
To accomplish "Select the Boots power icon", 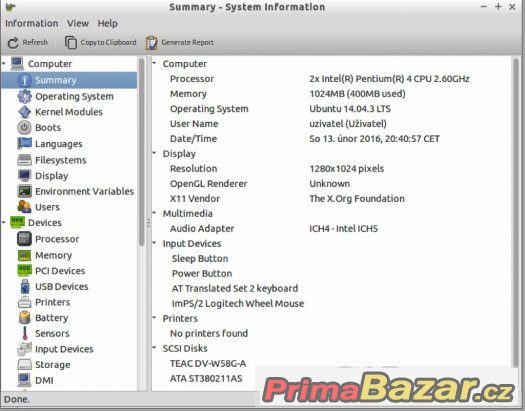I will [24, 128].
